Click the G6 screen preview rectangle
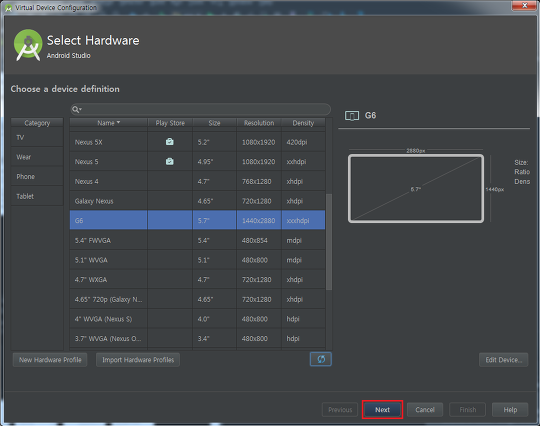 (x=416, y=188)
